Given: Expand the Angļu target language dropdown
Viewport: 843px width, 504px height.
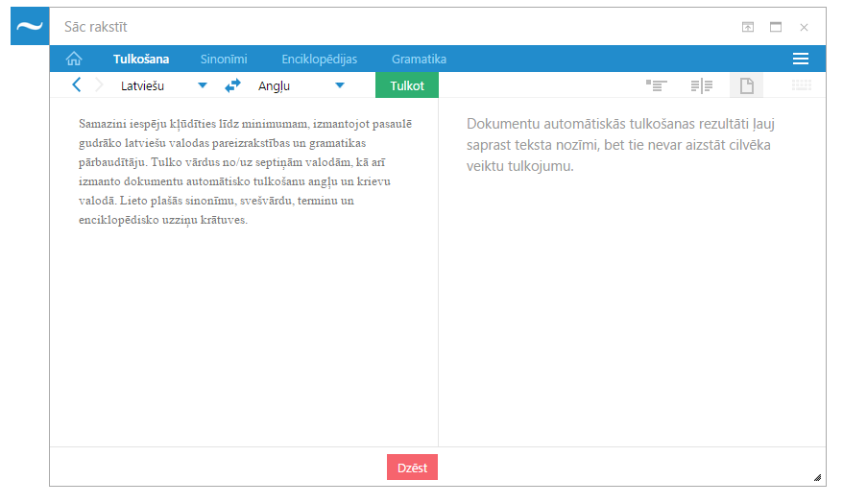Looking at the screenshot, I should pyautogui.click(x=339, y=85).
